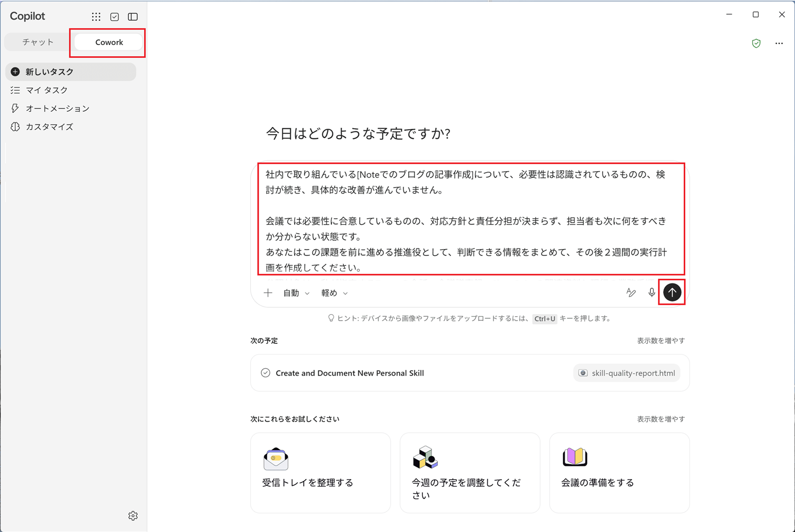Open オートメーション in the sidebar
Image resolution: width=795 pixels, height=532 pixels.
[70, 109]
